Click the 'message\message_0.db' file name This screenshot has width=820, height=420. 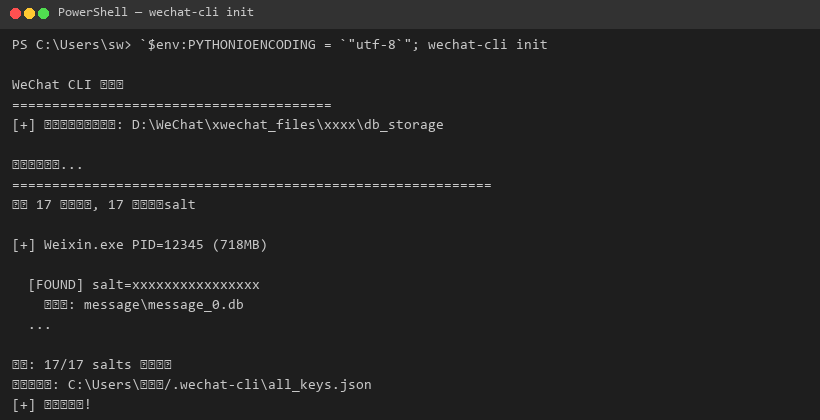pyautogui.click(x=163, y=305)
